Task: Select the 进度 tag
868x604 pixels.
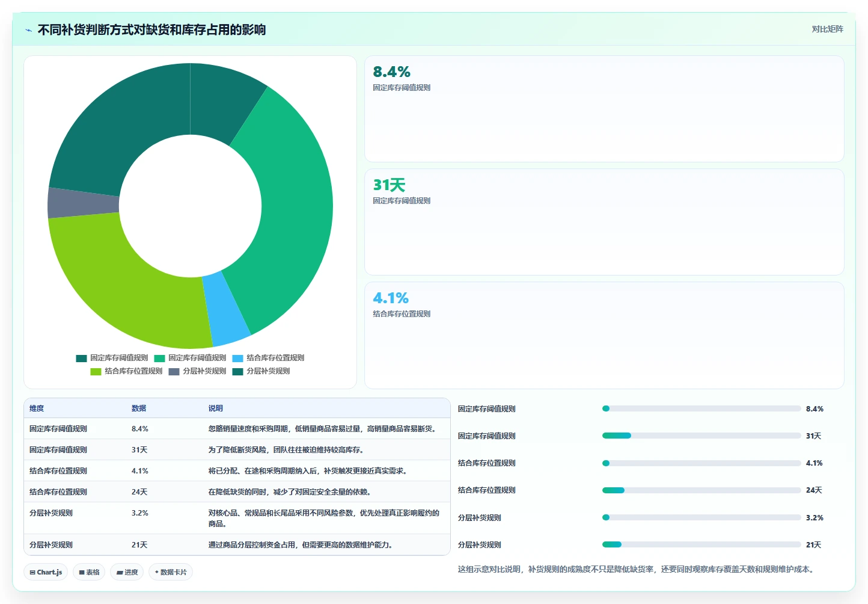Action: pos(127,572)
